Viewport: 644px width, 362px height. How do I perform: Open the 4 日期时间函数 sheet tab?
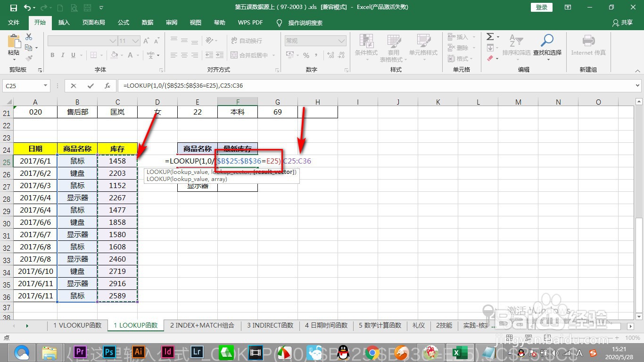coord(326,325)
